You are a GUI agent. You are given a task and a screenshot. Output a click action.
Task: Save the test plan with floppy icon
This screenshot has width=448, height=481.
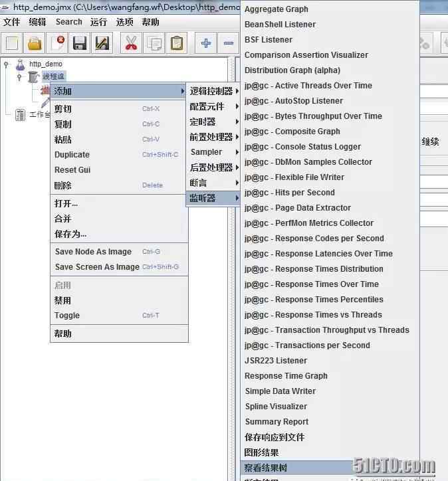point(80,43)
